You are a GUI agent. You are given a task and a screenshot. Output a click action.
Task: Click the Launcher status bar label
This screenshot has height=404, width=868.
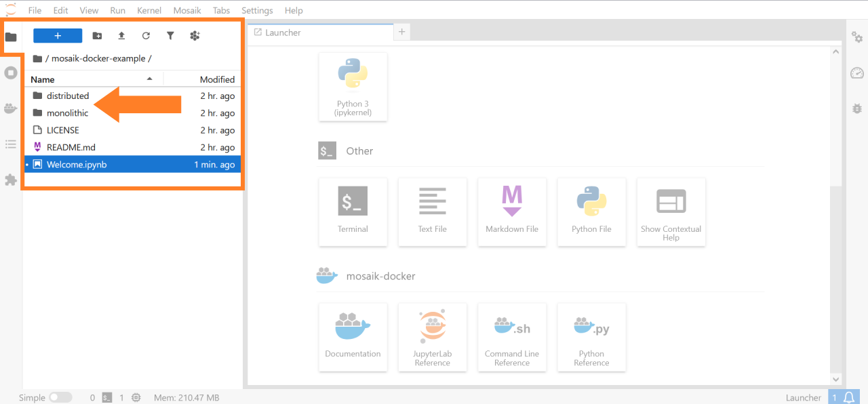coord(804,398)
